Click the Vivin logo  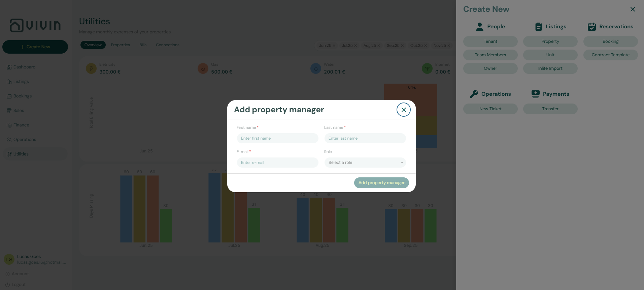35,25
